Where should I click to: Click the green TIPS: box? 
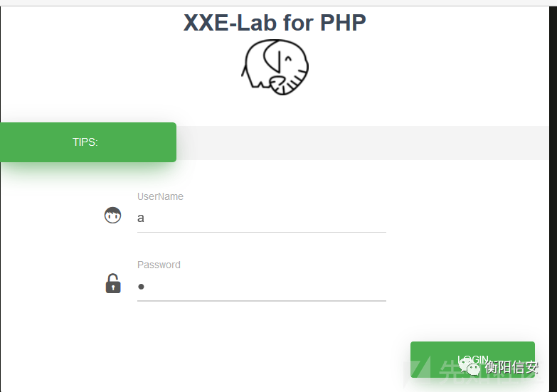[88, 142]
